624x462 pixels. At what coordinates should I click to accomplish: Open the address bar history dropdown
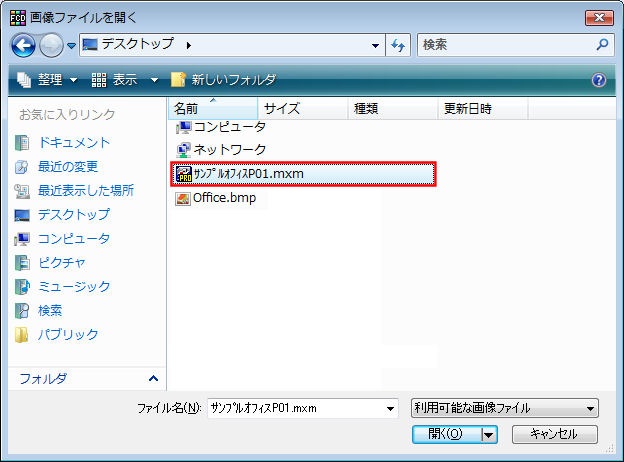(375, 45)
